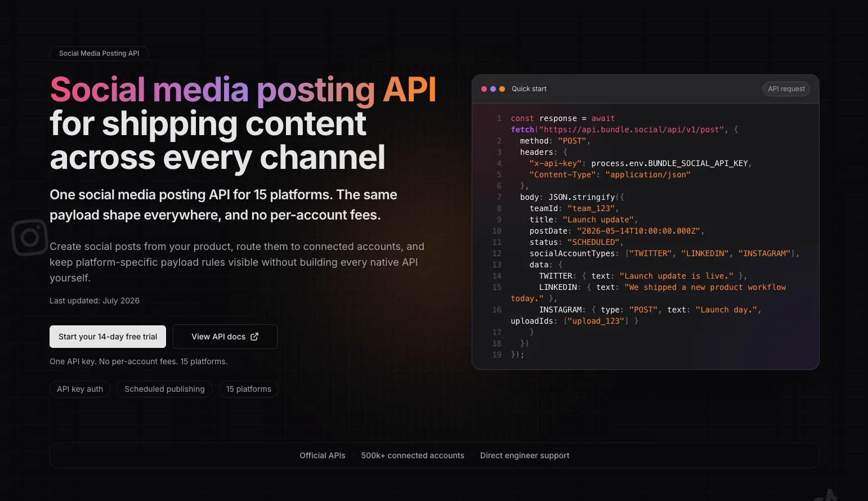
Task: Click the "application/json" Content-Type value
Action: tap(648, 175)
